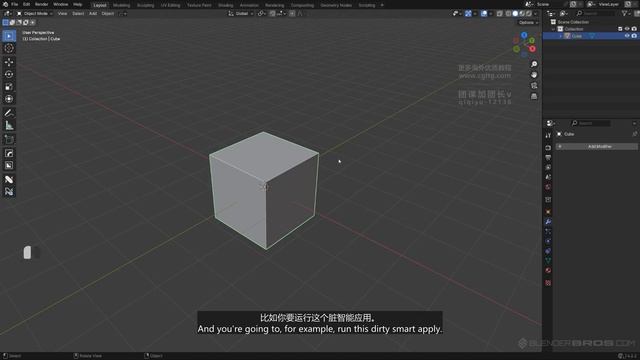
Task: Open the Particles properties tab
Action: click(548, 231)
